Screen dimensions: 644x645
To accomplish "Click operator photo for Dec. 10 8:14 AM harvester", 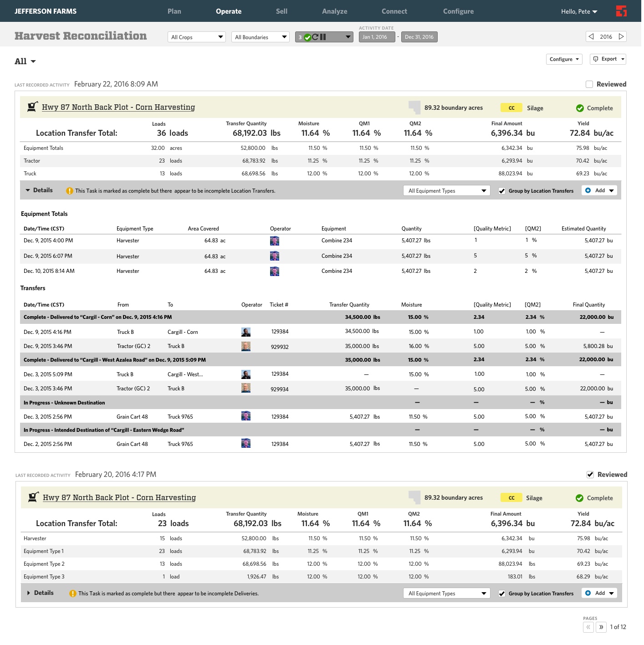I will [275, 271].
